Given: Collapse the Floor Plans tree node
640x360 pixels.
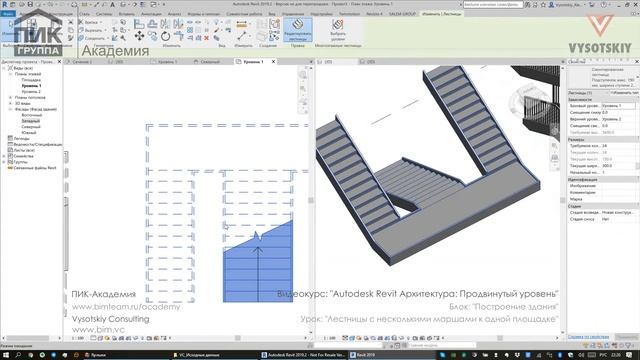Looking at the screenshot, I should (x=10, y=74).
